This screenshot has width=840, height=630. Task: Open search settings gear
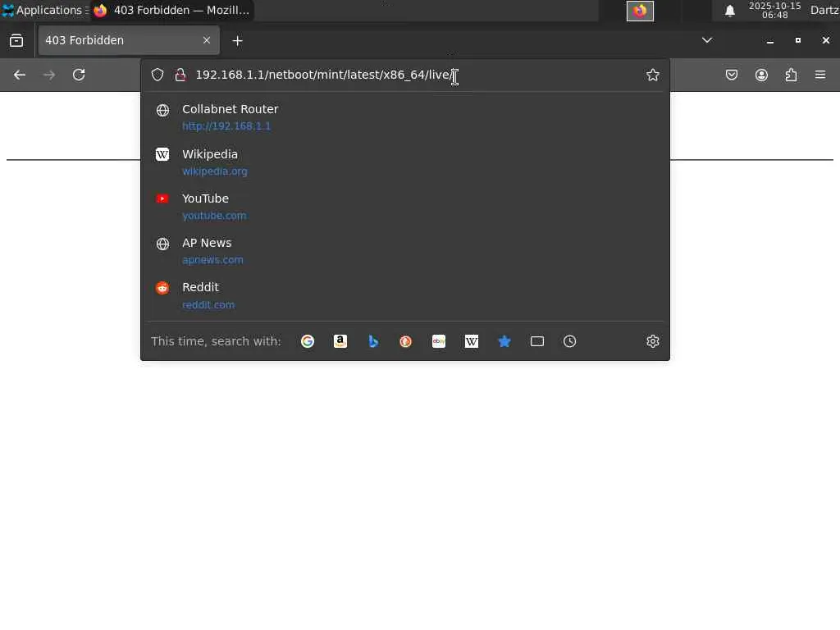pyautogui.click(x=652, y=341)
